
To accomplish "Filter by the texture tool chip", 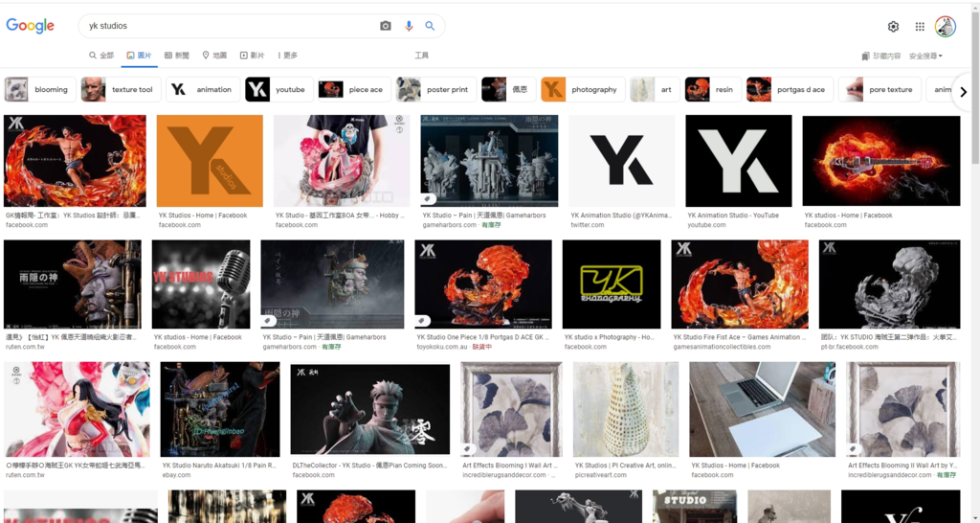I will tap(121, 89).
